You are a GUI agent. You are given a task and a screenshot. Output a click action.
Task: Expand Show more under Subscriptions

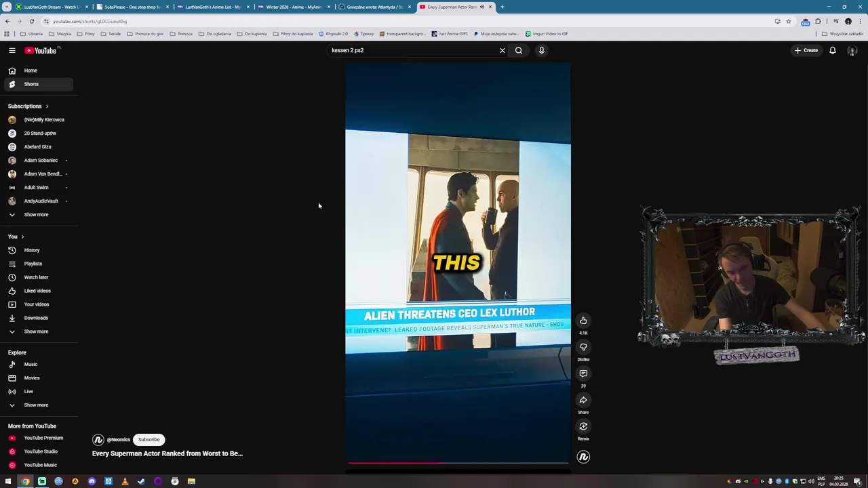pos(37,214)
